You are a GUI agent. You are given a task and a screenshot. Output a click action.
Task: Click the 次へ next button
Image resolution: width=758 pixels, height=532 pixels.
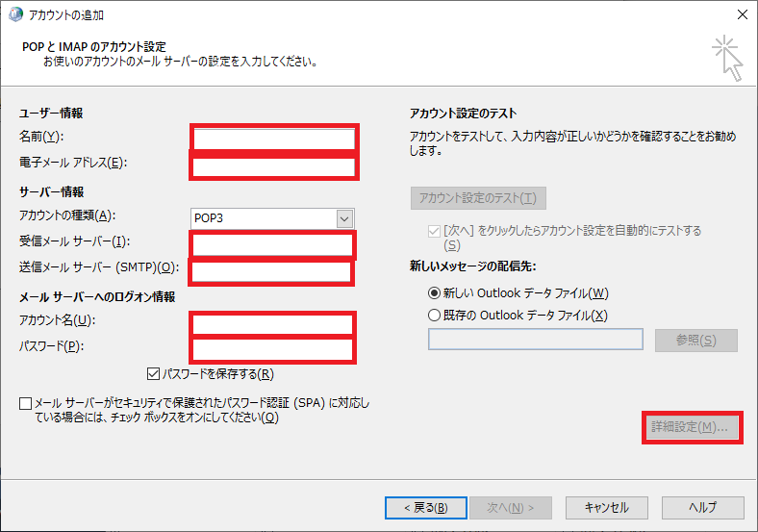(511, 508)
